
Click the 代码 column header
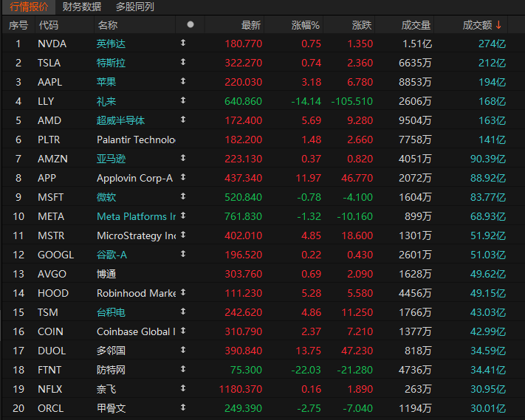(x=48, y=25)
